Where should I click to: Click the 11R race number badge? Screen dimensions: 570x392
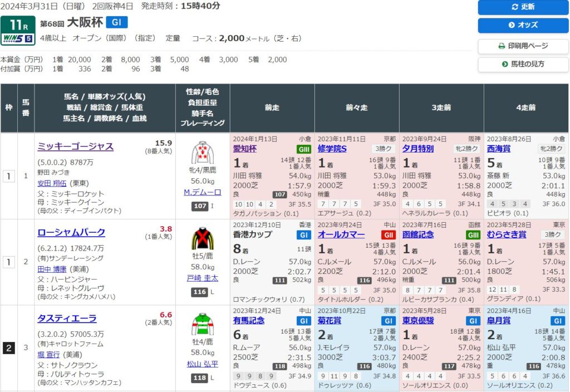[x=18, y=25]
